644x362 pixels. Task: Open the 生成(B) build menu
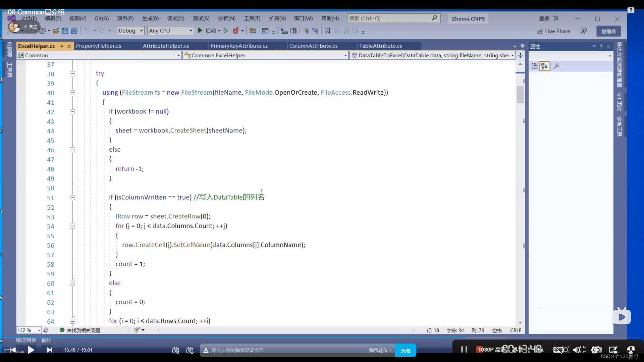tap(150, 18)
